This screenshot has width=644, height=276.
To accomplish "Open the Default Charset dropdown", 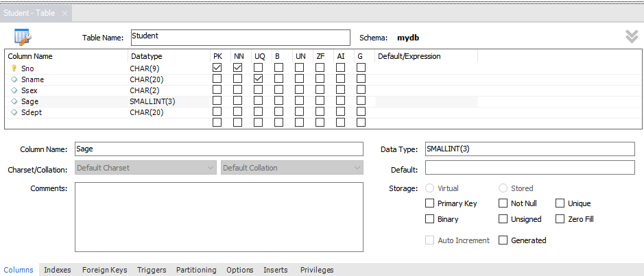I will [x=145, y=168].
